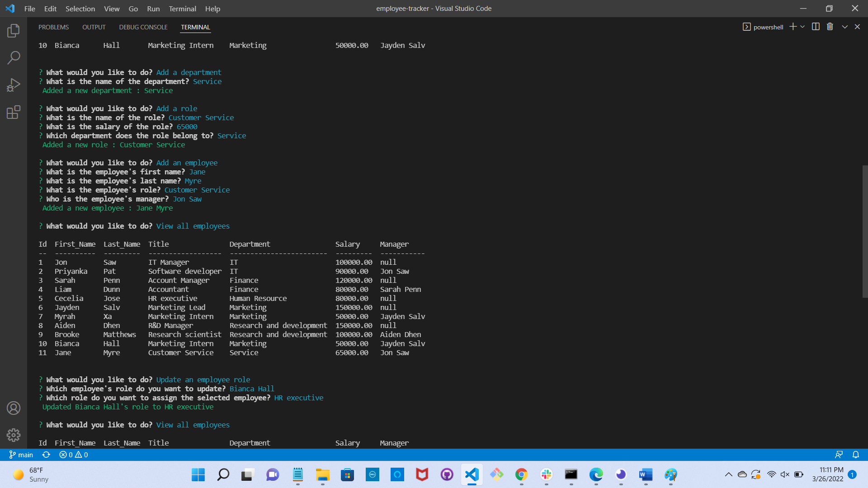
Task: Click the Accounts icon in the activity bar
Action: point(14,408)
